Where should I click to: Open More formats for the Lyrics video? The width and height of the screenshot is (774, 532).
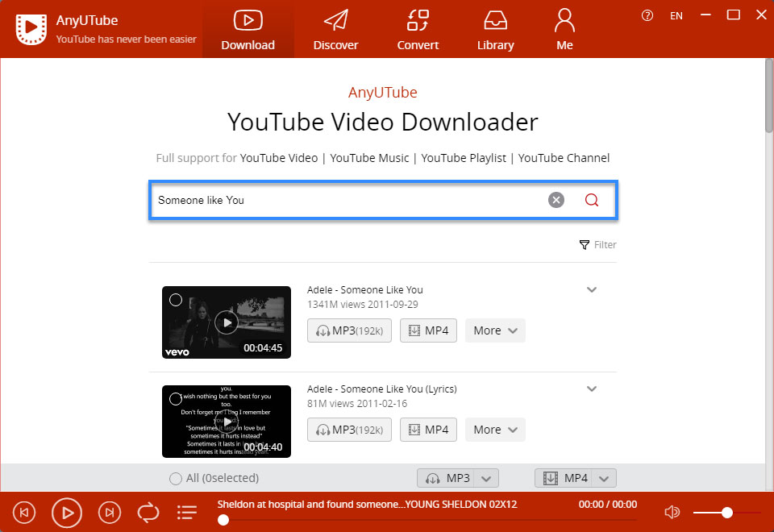coord(495,430)
